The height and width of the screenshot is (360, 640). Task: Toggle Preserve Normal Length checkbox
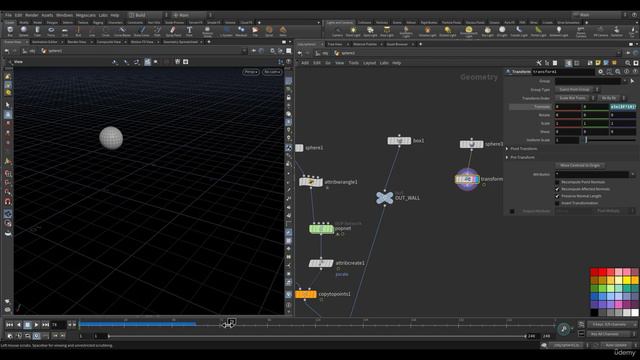click(557, 196)
